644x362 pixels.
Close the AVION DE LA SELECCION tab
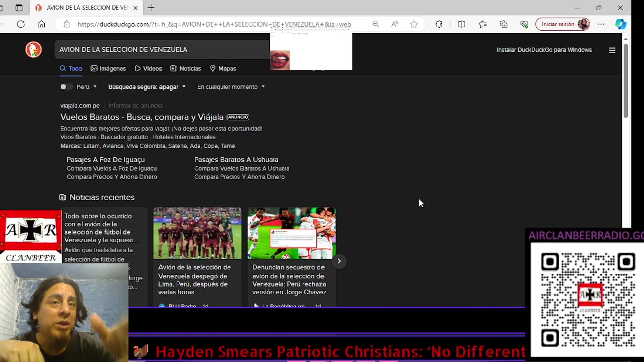(x=135, y=8)
